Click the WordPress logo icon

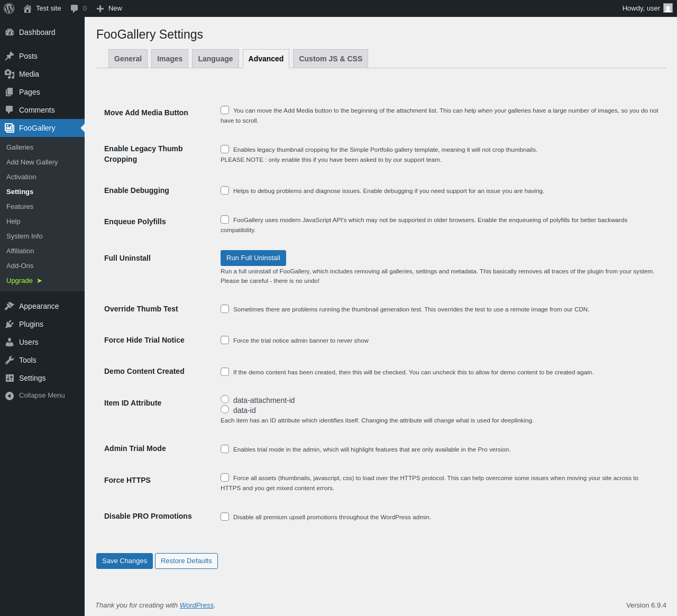click(9, 8)
